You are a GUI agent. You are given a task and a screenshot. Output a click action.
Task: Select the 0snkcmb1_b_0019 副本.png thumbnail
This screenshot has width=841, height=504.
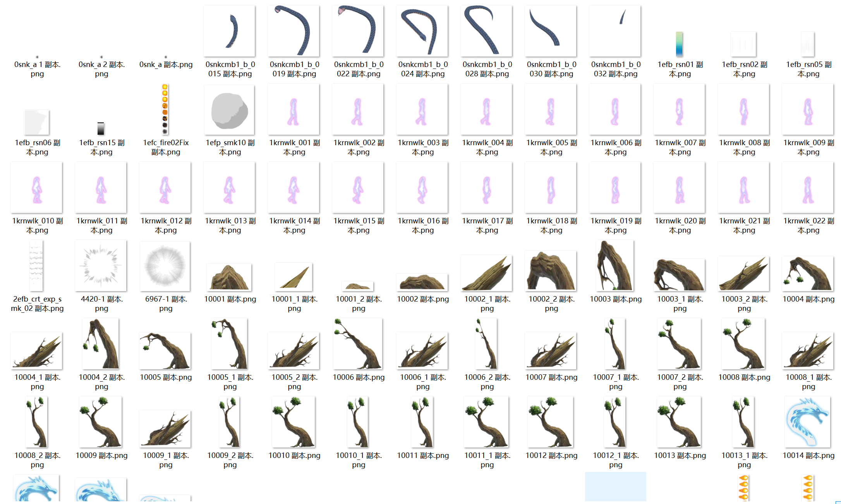pos(294,31)
